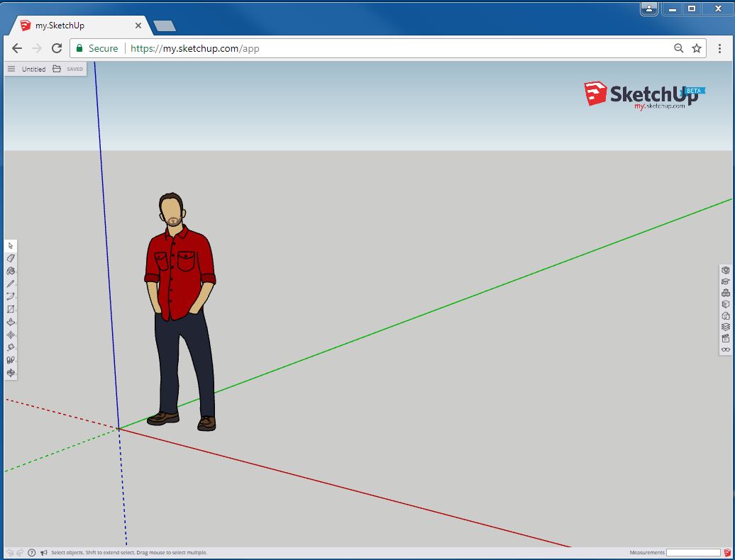Select the Paint bucket tool

[11, 271]
